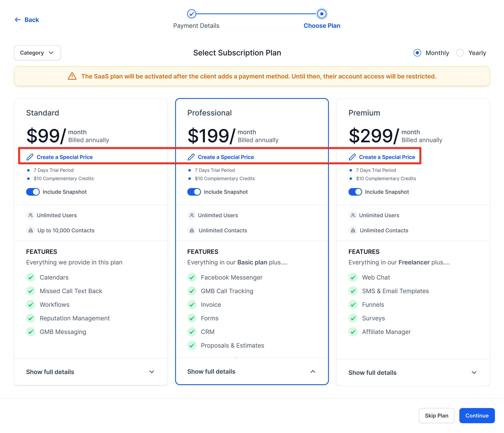Click pencil icon in Standard plan

pos(30,157)
